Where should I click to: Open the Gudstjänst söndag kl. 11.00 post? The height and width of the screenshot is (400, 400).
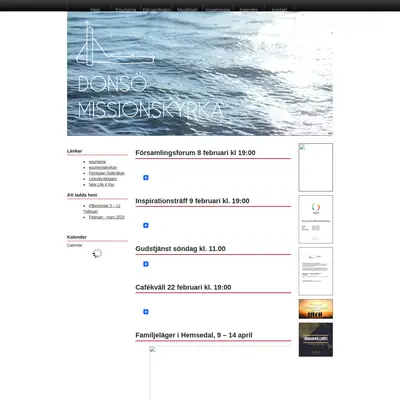[x=180, y=249]
